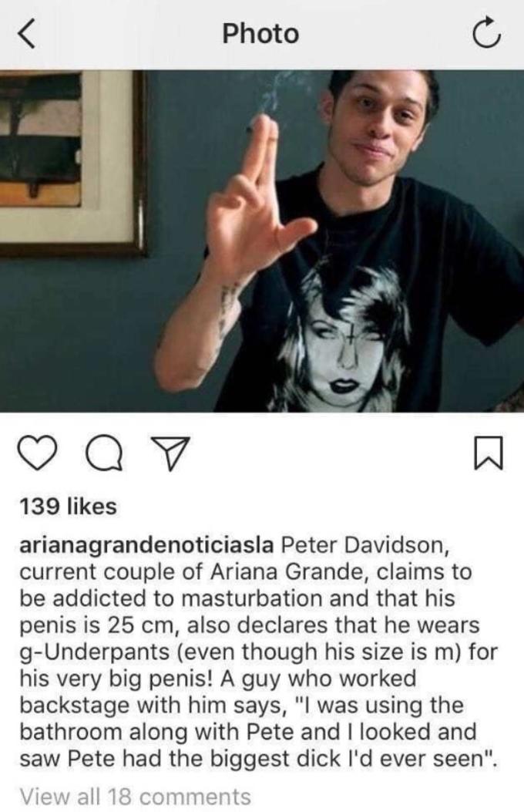This screenshot has width=524, height=812.
Task: Refresh the photo with the circular arrow icon
Action: point(486,34)
